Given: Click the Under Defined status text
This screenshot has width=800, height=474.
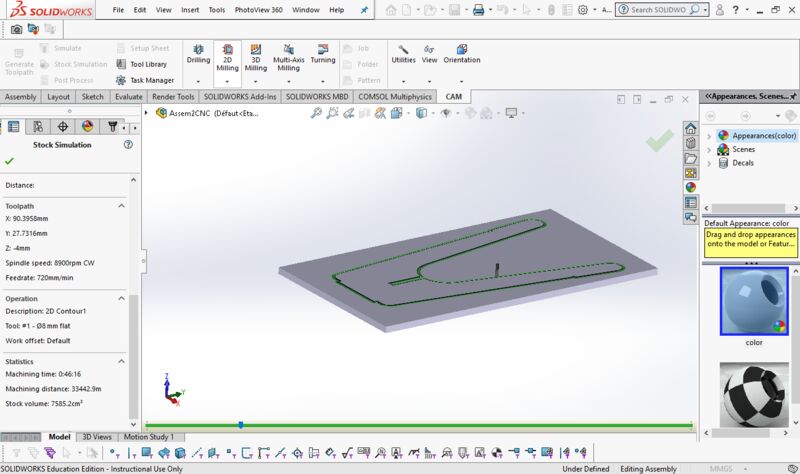Looking at the screenshot, I should (x=586, y=468).
